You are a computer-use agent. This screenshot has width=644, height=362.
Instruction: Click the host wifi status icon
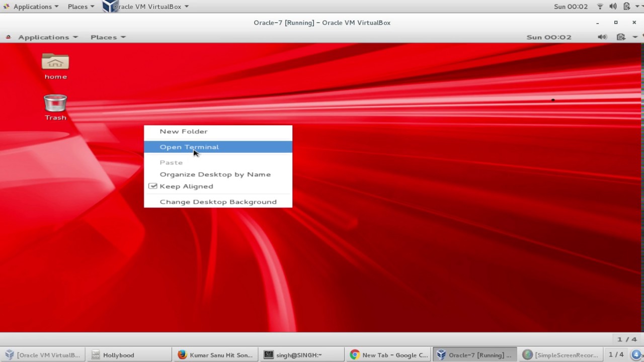[600, 7]
